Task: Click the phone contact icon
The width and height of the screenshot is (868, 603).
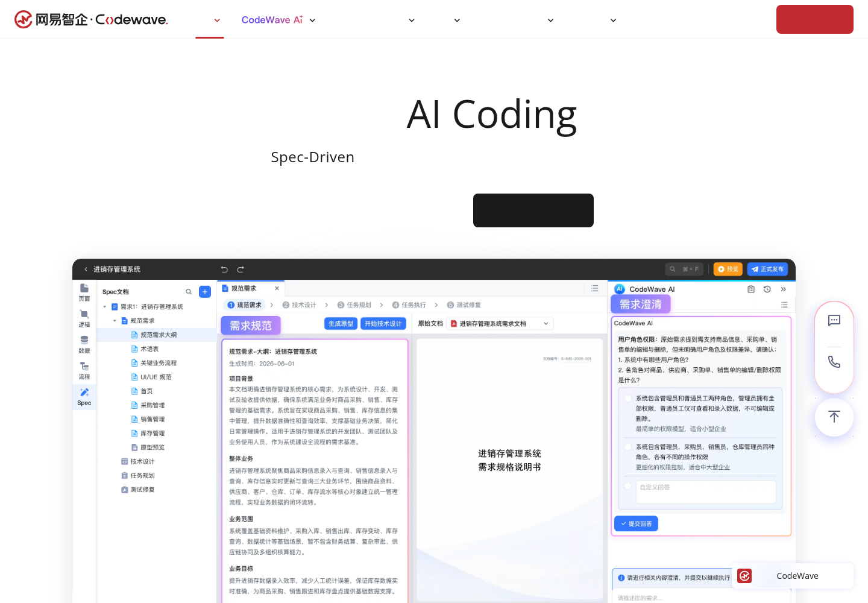Action: [834, 362]
